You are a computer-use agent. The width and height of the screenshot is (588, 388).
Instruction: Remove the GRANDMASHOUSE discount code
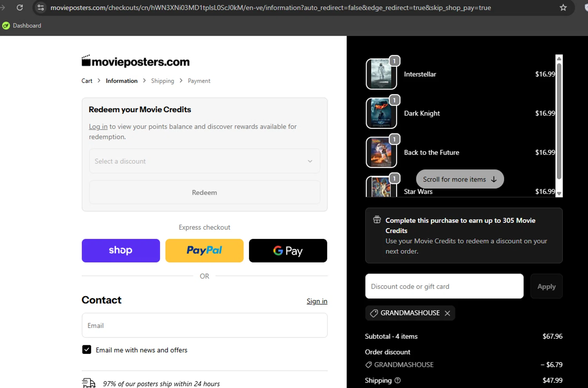coord(447,313)
